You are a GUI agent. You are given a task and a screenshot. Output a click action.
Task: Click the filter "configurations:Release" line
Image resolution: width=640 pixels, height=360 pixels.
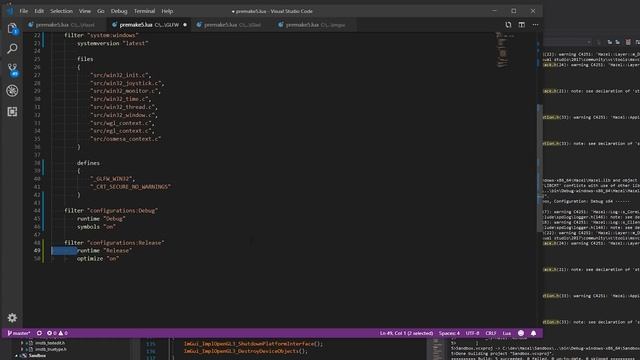click(x=114, y=242)
